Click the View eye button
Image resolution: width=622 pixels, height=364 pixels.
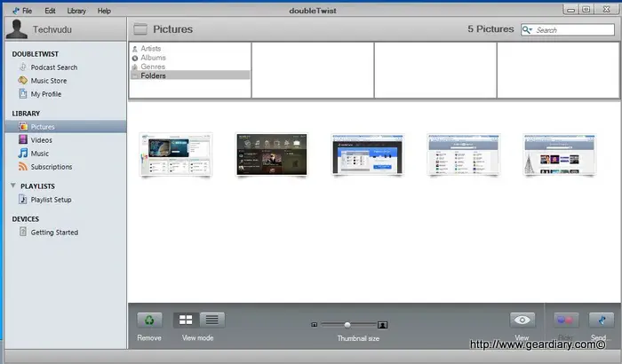pyautogui.click(x=522, y=320)
